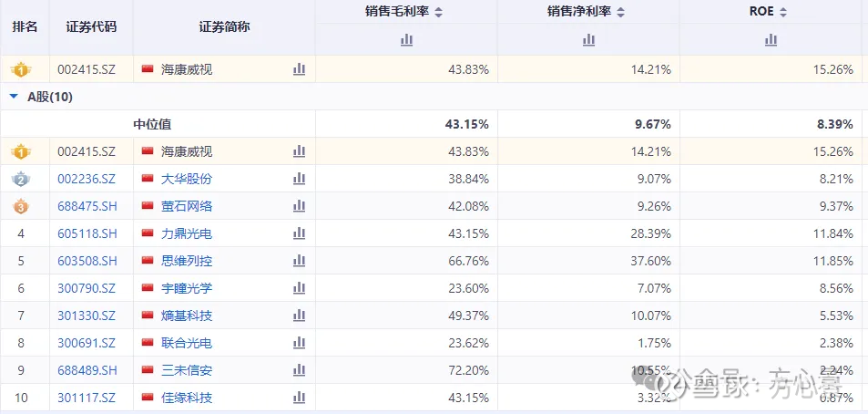Click the 证券简称 column header
Image resolution: width=868 pixels, height=414 pixels.
(x=224, y=26)
